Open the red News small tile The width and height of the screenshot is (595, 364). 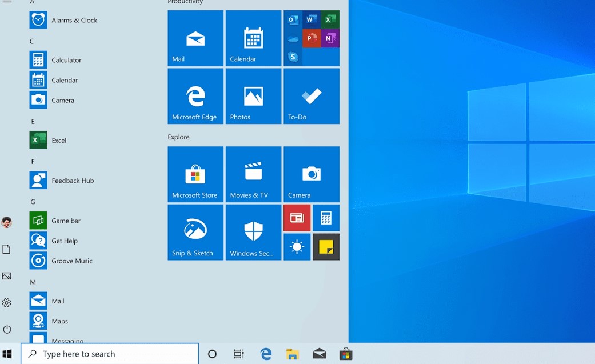[297, 218]
